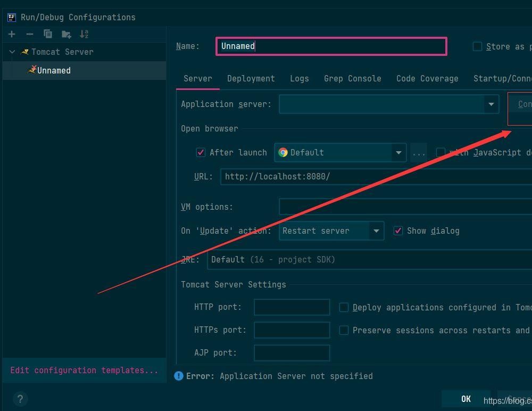Collapse the Tomcat Server tree node
This screenshot has height=411, width=532.
(12, 52)
